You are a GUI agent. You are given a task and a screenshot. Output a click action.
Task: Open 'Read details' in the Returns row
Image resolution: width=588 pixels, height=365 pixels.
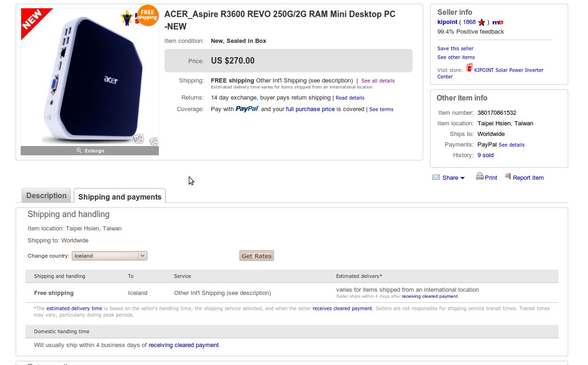click(350, 97)
